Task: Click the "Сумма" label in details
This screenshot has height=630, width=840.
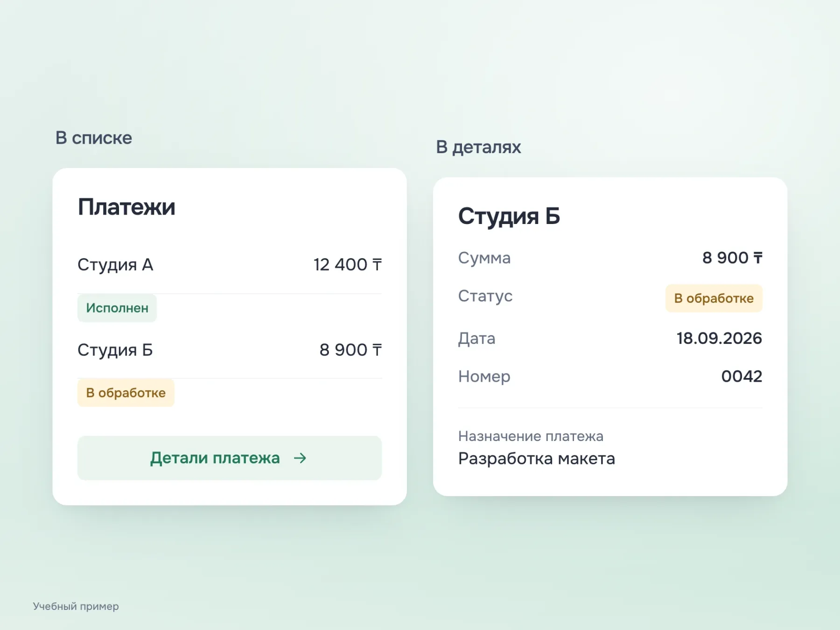Action: tap(484, 258)
